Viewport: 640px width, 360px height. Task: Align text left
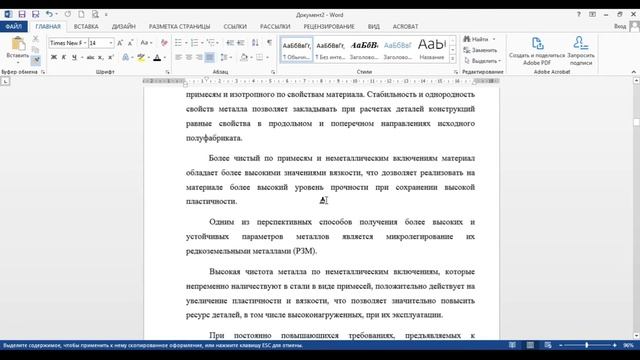178,58
